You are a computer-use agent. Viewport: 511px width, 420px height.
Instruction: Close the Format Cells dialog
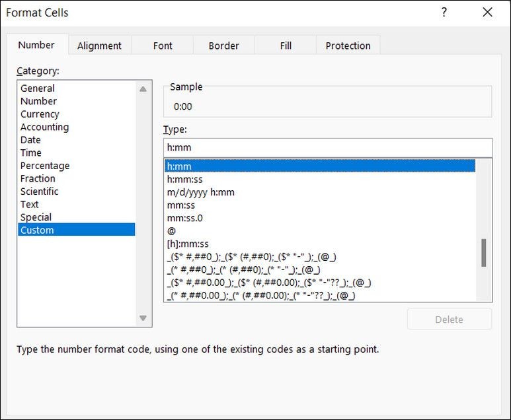tap(487, 13)
